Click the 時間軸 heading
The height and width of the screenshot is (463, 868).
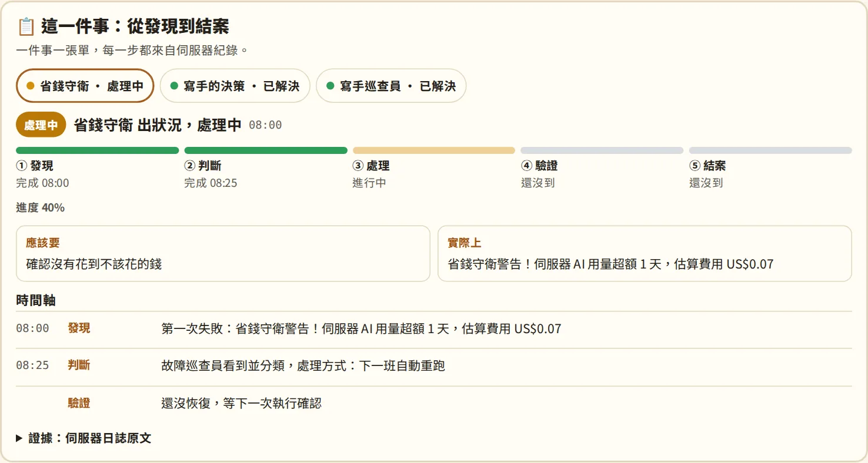[x=36, y=300]
